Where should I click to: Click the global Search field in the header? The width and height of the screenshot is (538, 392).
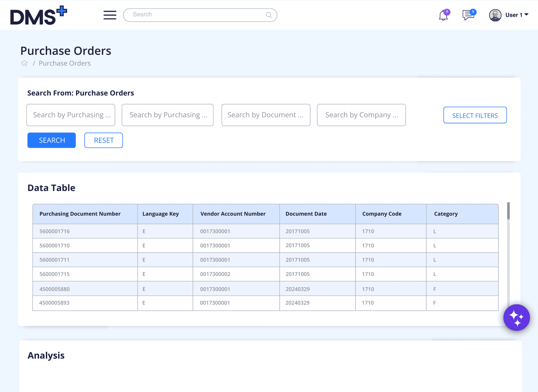tap(190, 15)
